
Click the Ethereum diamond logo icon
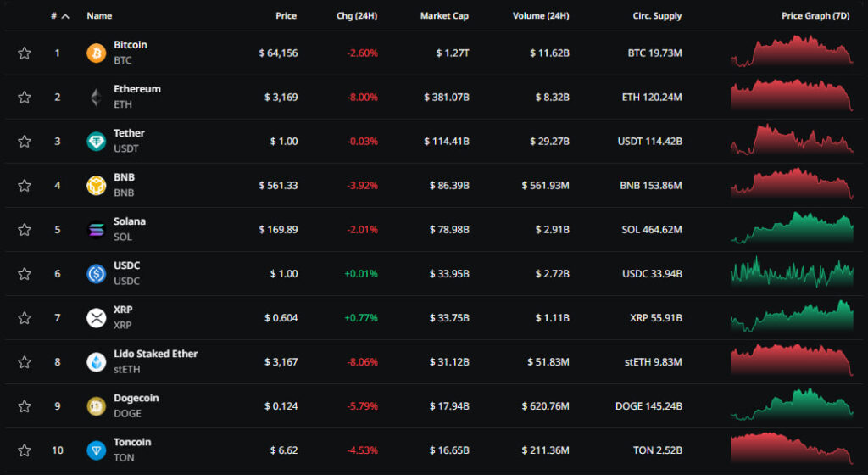coord(97,98)
